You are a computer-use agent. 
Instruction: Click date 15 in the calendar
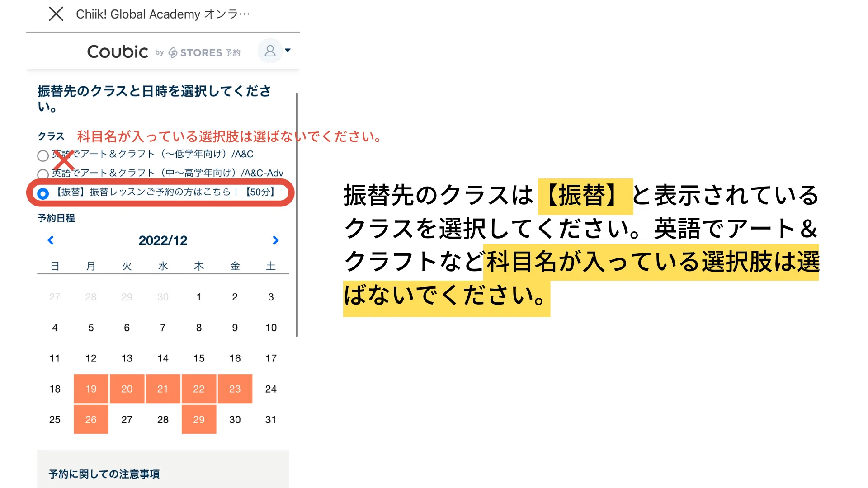click(199, 358)
